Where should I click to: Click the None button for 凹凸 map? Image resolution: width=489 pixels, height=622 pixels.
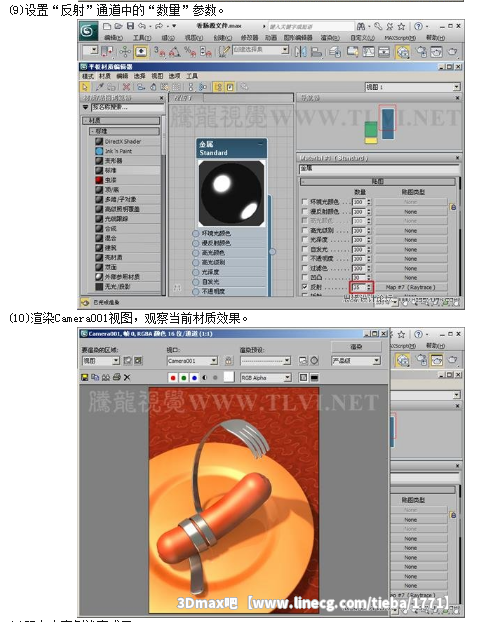coord(411,277)
